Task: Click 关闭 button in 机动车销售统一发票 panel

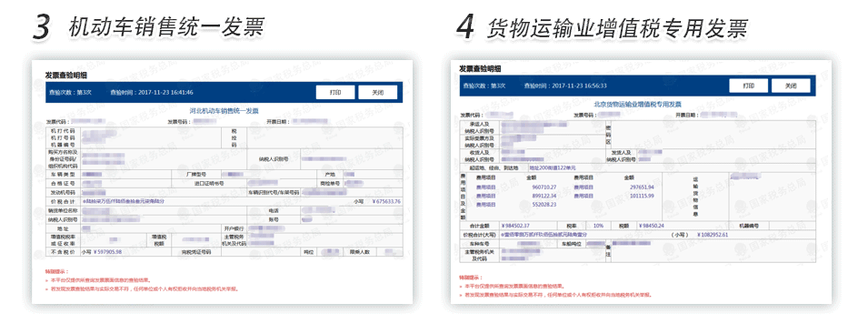Action: pos(377,93)
